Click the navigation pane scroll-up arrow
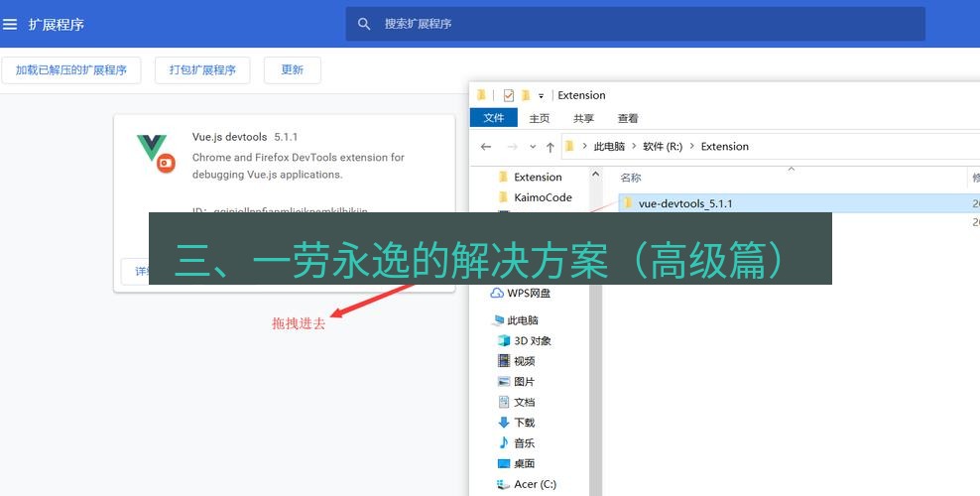 click(x=595, y=175)
